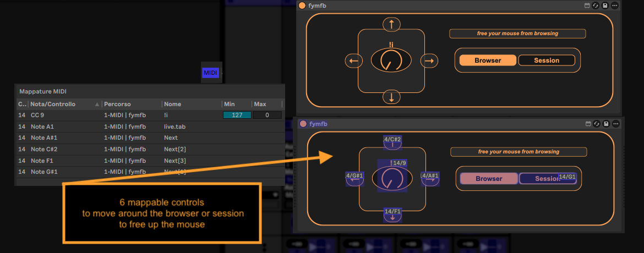This screenshot has height=253, width=644.
Task: Click the hot-swap preset icon on top device
Action: tap(596, 5)
